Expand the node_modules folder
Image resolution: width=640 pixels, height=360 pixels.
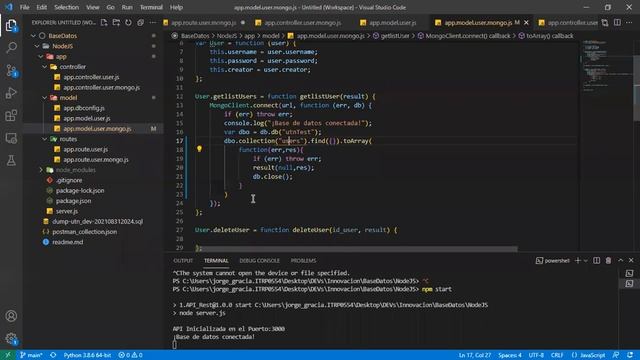click(x=41, y=170)
